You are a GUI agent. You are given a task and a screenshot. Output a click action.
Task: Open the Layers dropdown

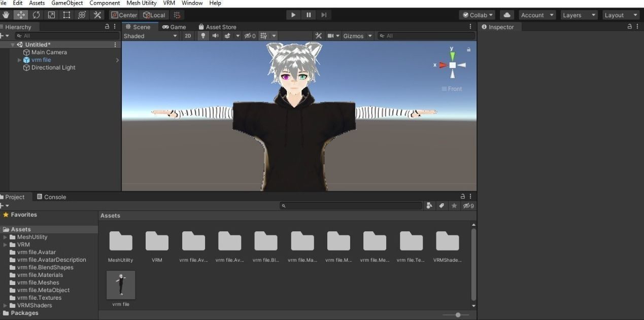click(x=579, y=15)
